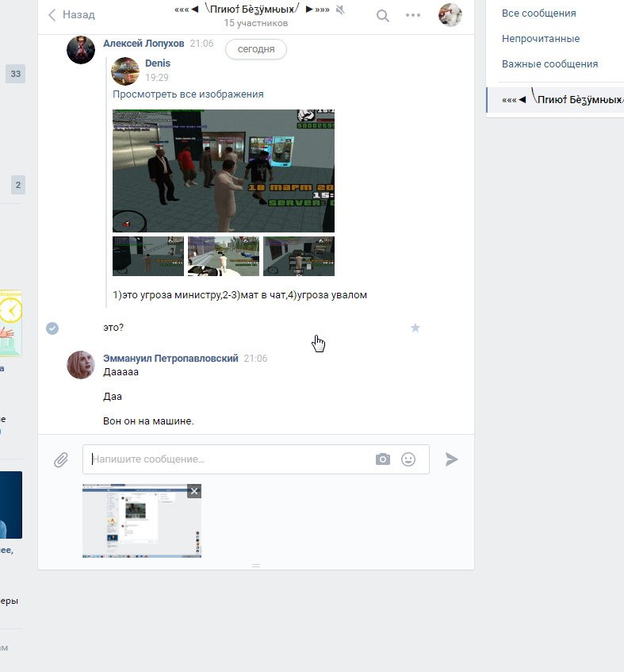
Task: Open the three-dots conversation actions menu
Action: 413,15
